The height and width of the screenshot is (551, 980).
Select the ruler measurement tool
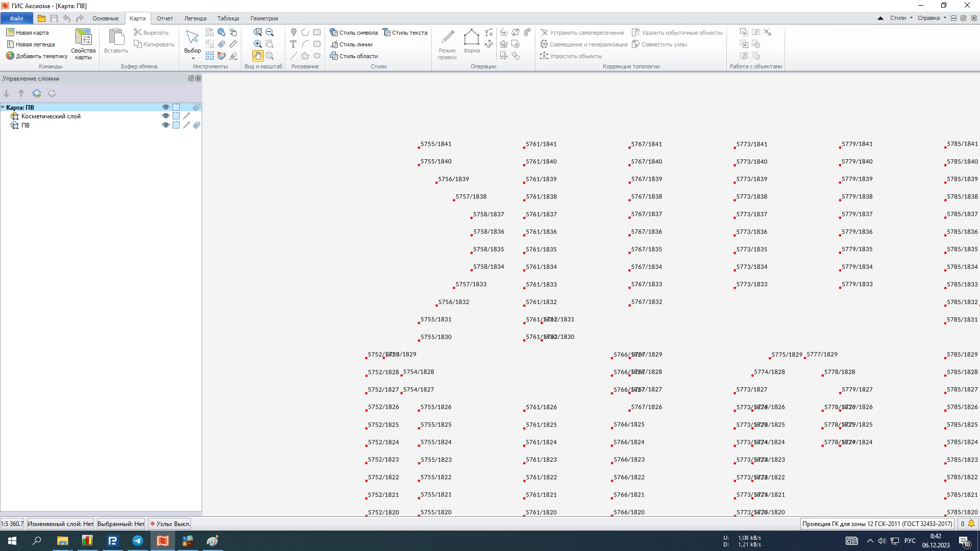pos(233,44)
